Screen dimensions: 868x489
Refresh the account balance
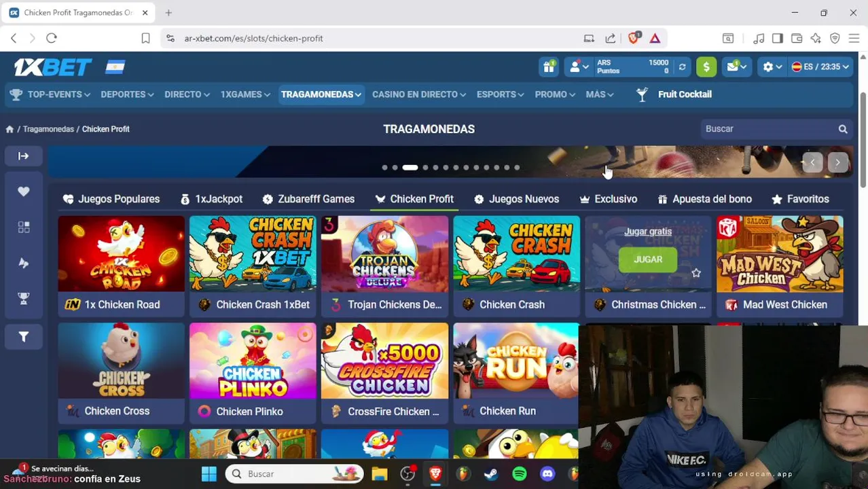point(682,67)
